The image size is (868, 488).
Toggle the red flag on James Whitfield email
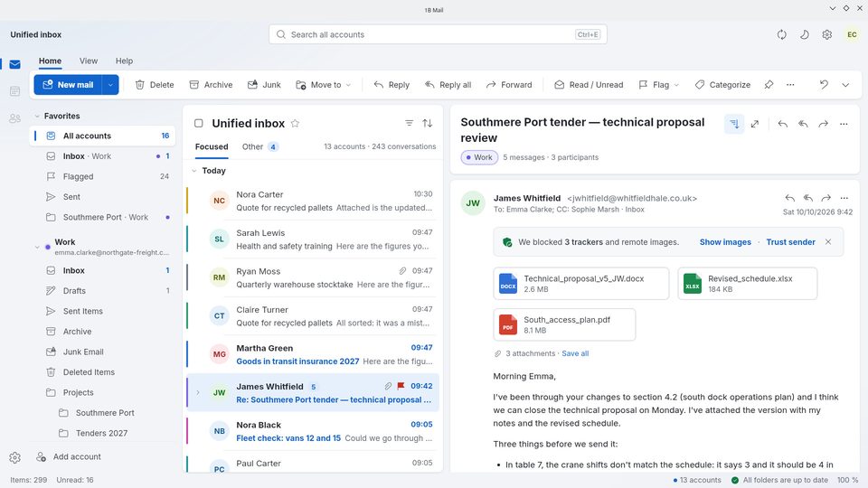click(401, 386)
